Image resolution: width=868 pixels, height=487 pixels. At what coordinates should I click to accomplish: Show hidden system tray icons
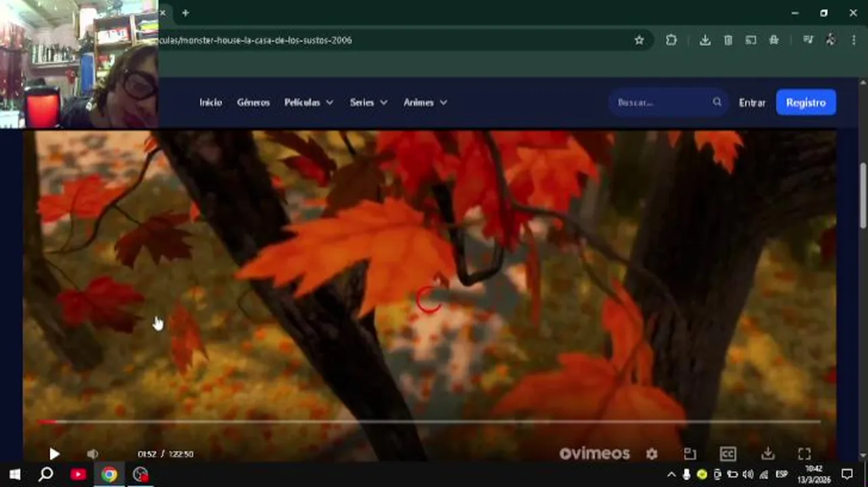coord(671,474)
